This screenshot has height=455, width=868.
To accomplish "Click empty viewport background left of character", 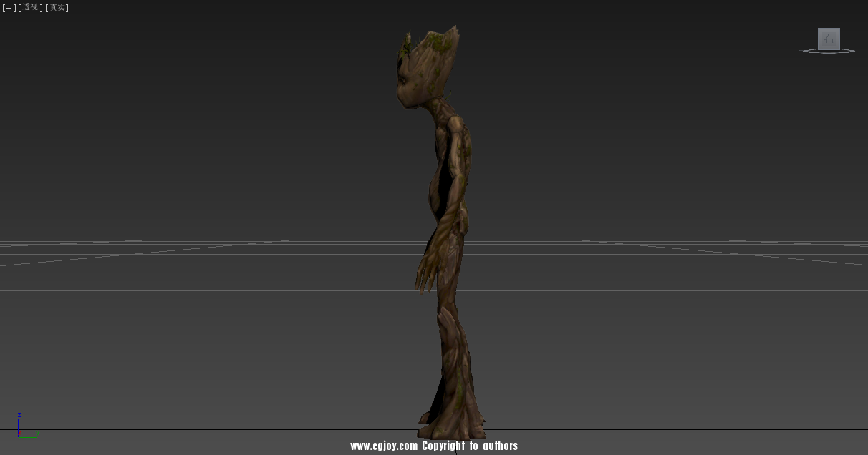I will [215, 143].
